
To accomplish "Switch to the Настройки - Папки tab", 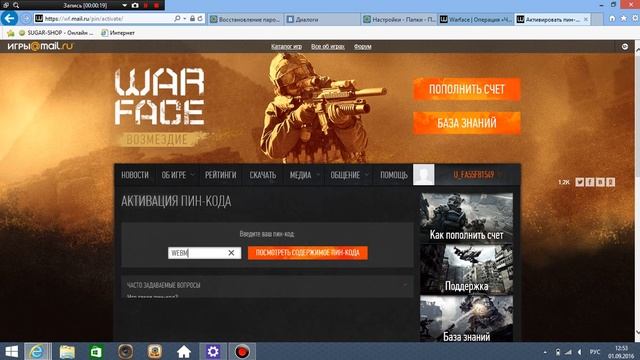I will [x=399, y=19].
